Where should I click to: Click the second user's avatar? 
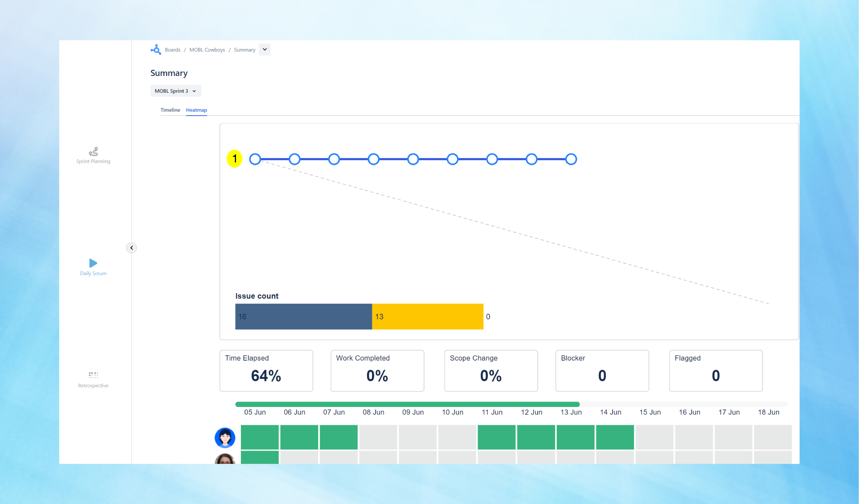(225, 459)
